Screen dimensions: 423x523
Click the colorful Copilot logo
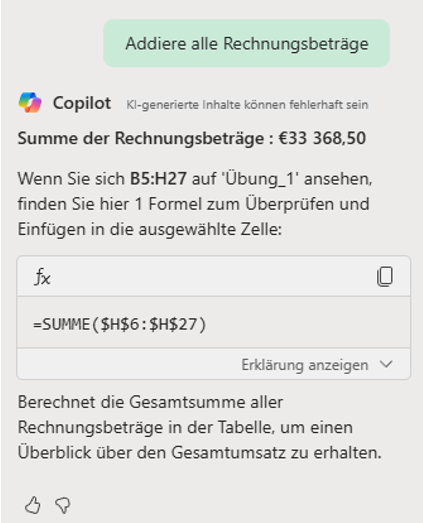[x=30, y=102]
